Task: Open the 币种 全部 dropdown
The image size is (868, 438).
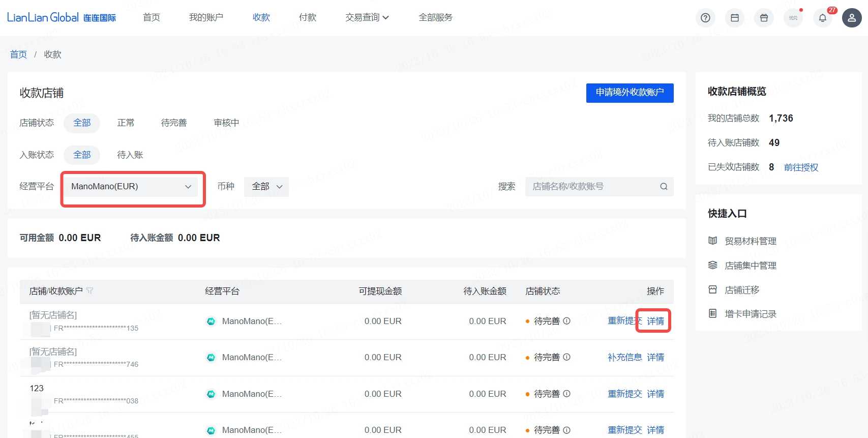Action: coord(266,187)
